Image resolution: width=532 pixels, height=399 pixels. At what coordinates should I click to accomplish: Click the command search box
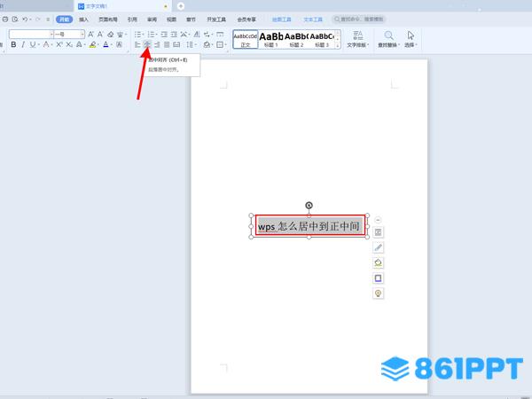click(359, 20)
